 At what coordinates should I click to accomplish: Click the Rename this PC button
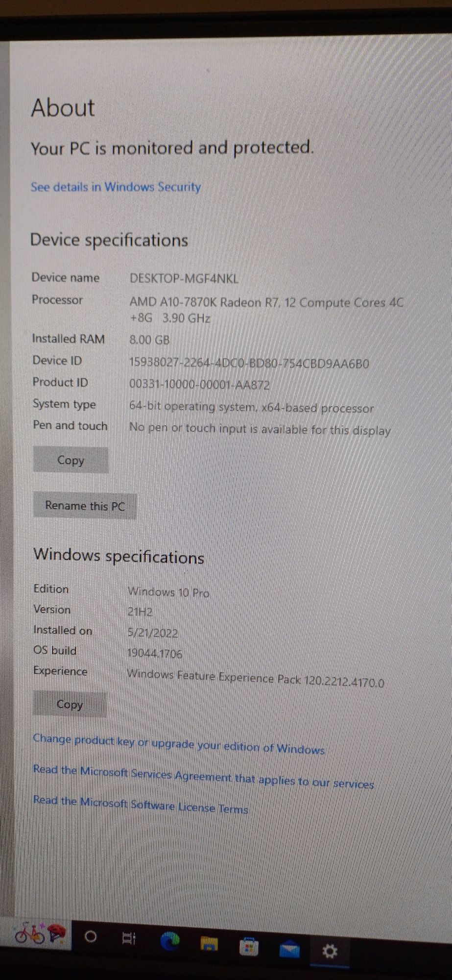85,506
